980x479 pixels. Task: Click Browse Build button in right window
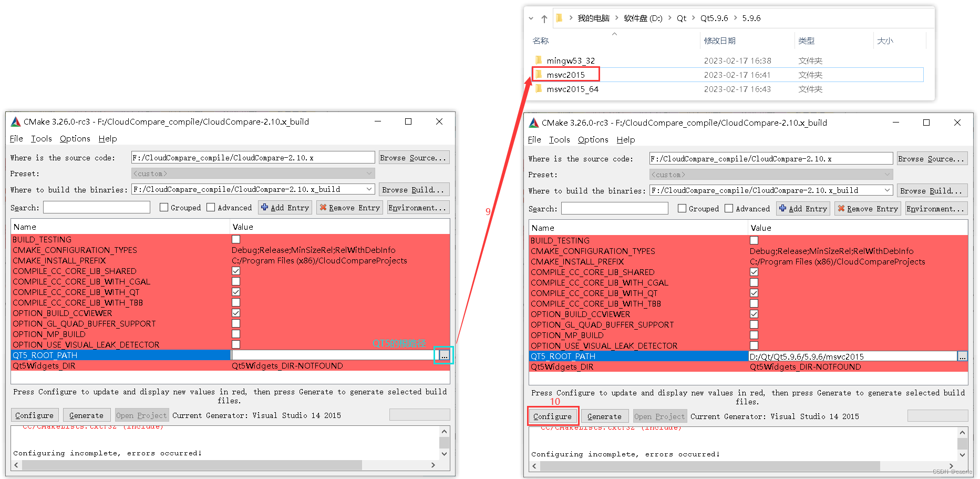[932, 191]
